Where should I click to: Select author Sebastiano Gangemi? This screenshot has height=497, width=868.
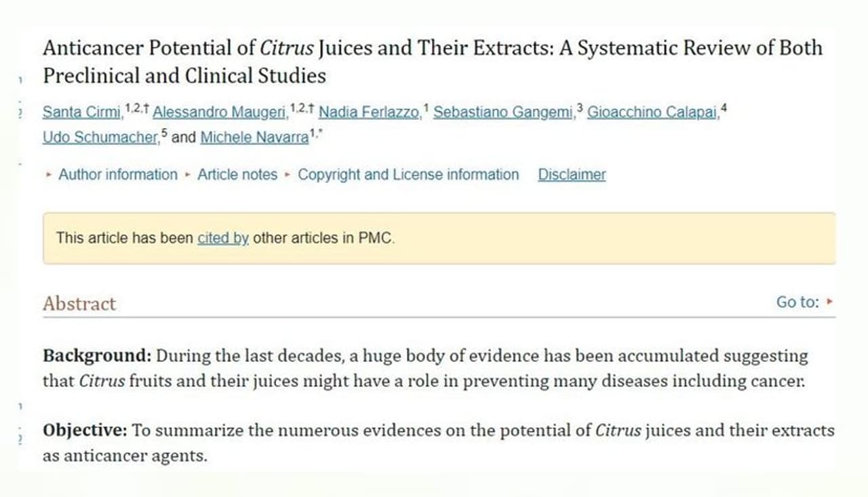[x=503, y=113]
